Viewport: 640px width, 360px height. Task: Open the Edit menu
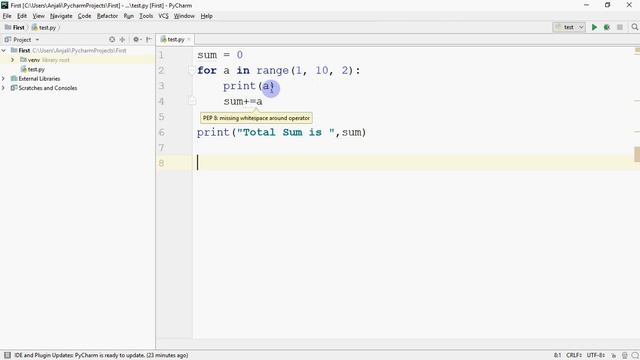pos(22,16)
